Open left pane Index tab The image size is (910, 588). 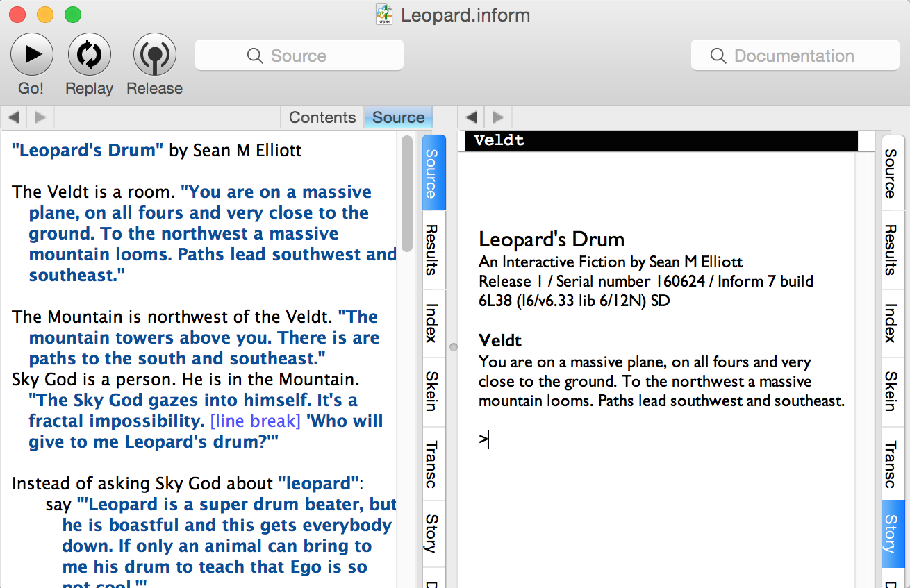[x=433, y=323]
